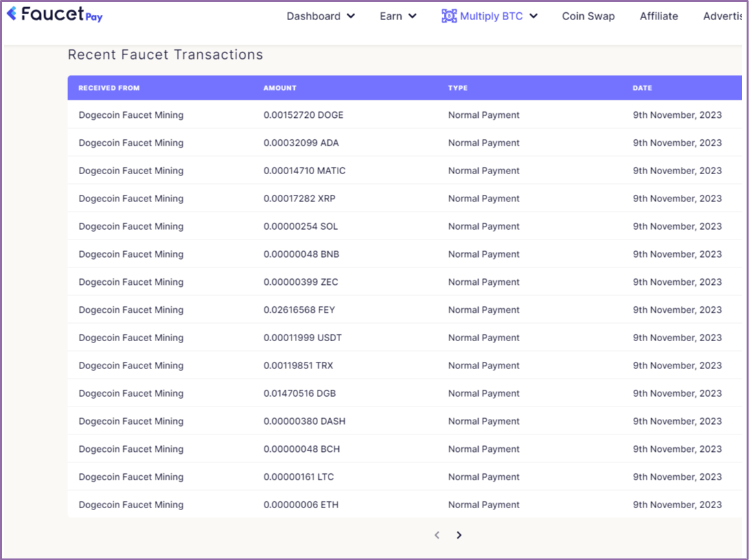Go to the next page arrow
749x560 pixels.
(x=459, y=535)
